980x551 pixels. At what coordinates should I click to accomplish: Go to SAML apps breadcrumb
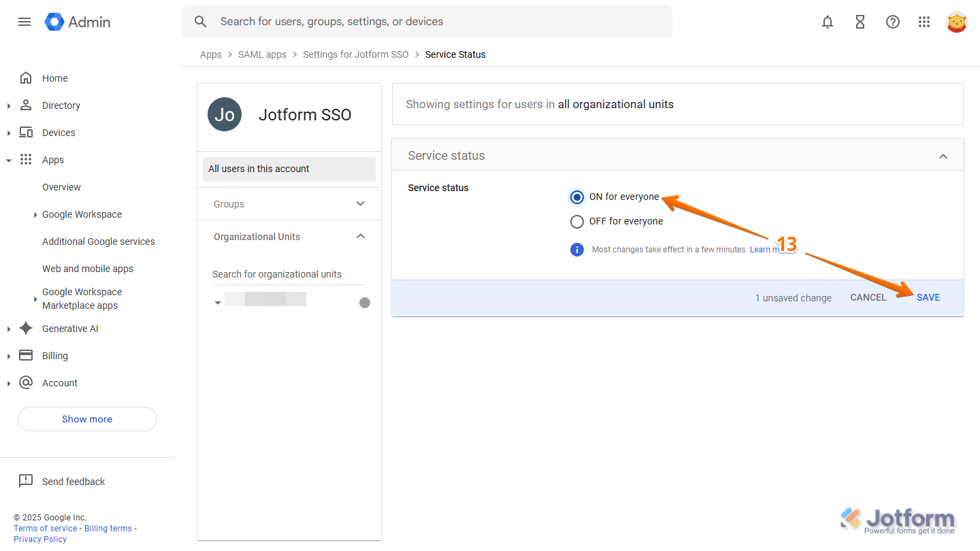click(x=262, y=54)
